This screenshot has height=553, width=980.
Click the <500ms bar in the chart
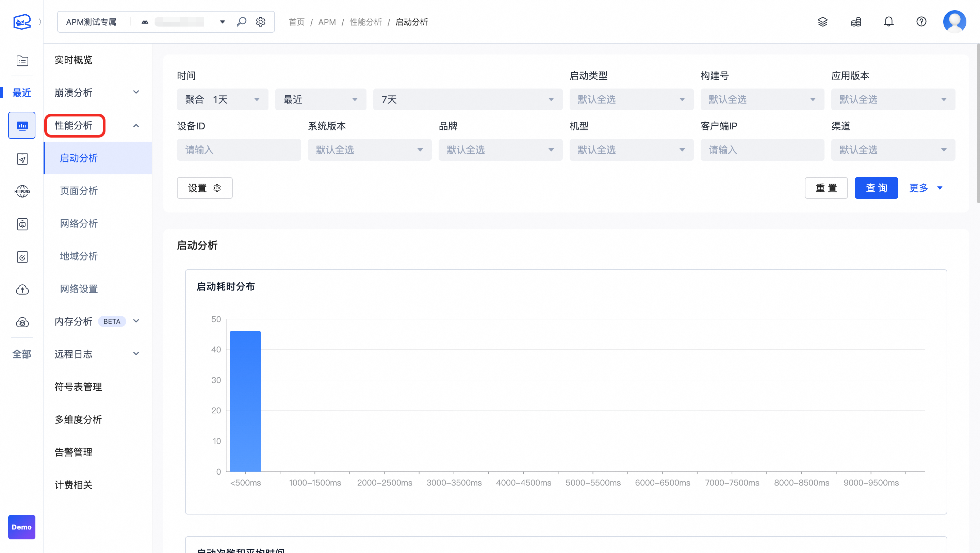[x=245, y=401]
